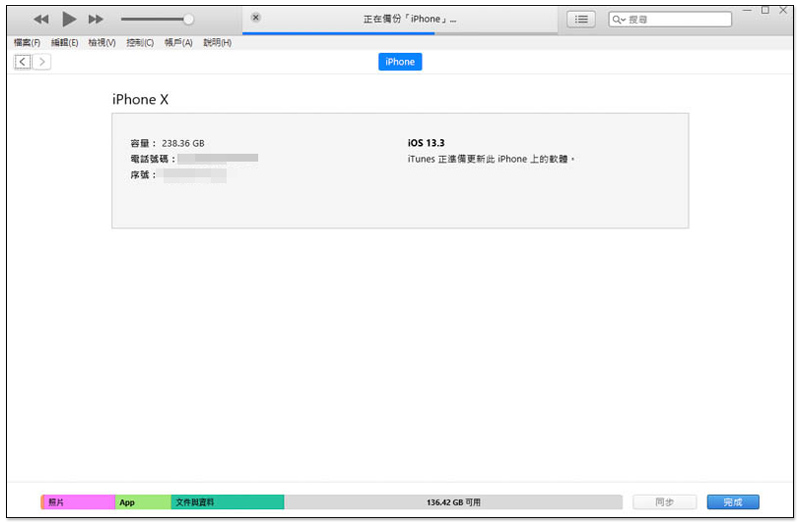The width and height of the screenshot is (800, 524).
Task: Click the blue 完成 done button
Action: point(733,502)
